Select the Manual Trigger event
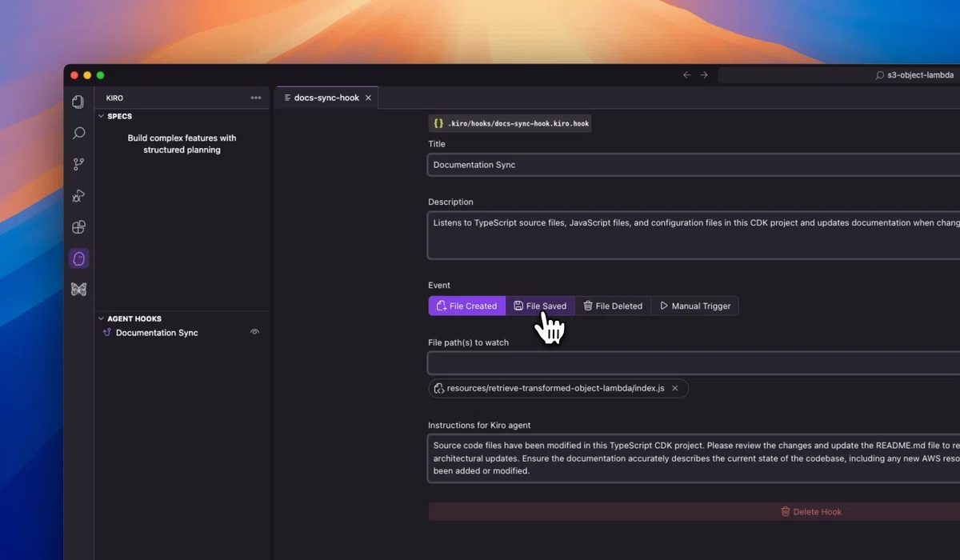The image size is (960, 560). pyautogui.click(x=694, y=306)
